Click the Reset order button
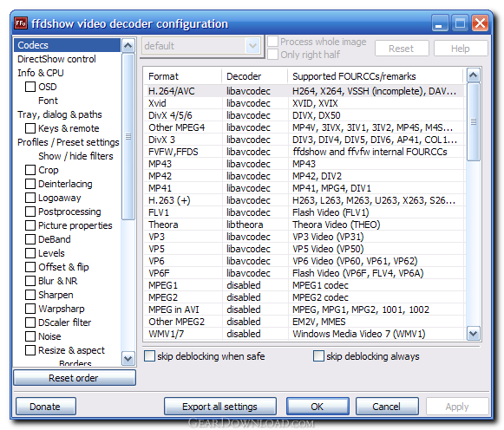The height and width of the screenshot is (430, 504). pyautogui.click(x=75, y=378)
